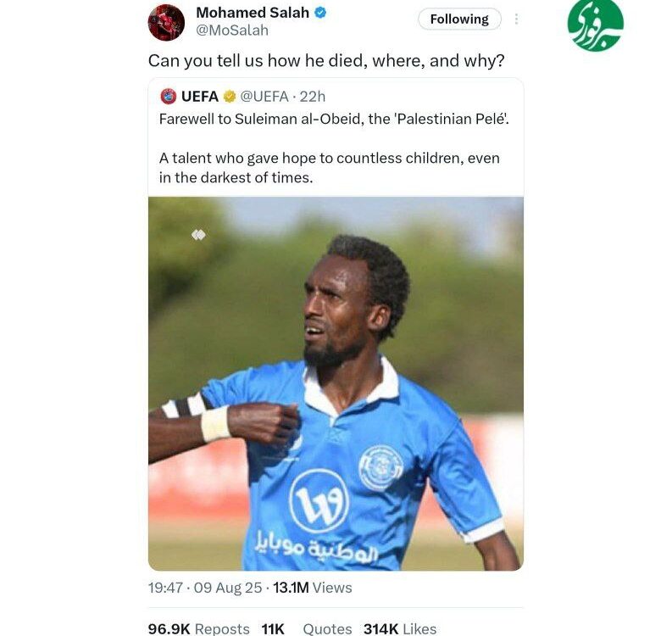The width and height of the screenshot is (672, 636).
Task: Click the UEFA logo avatar
Action: pos(169,96)
